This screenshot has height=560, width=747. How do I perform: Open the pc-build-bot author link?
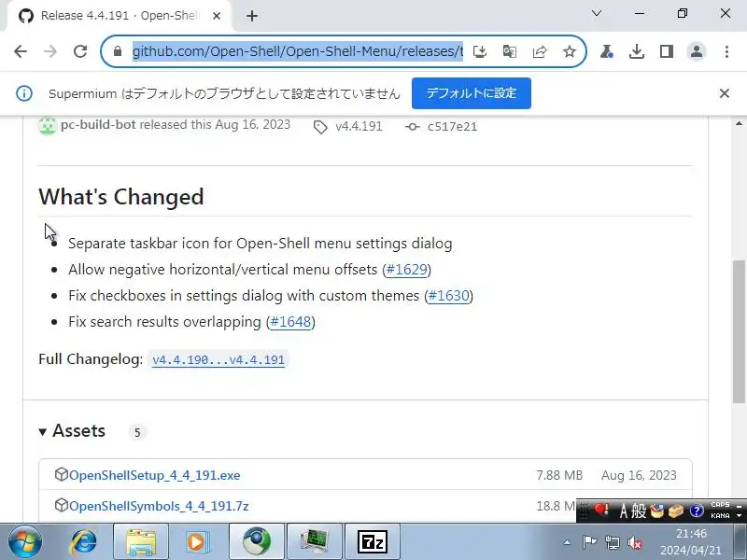tap(98, 125)
